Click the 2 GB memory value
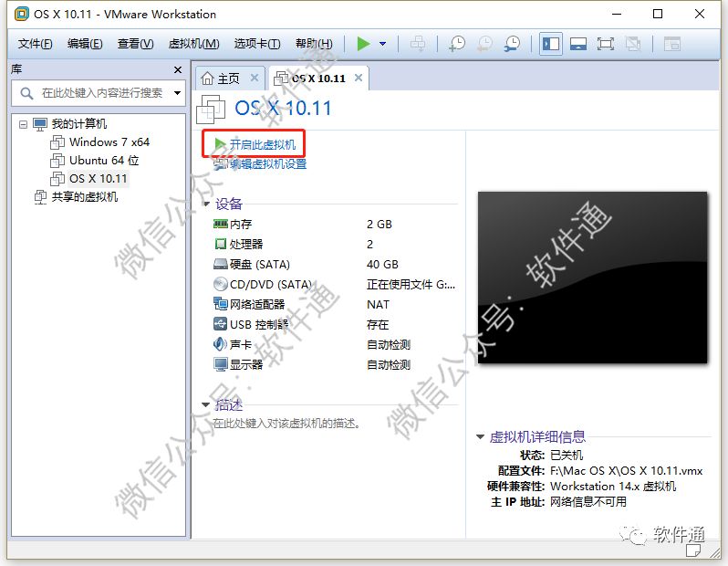The image size is (728, 566). (x=380, y=225)
